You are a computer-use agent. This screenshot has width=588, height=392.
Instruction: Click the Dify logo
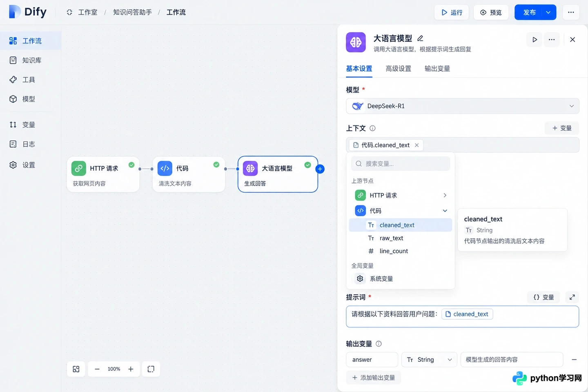click(x=28, y=12)
